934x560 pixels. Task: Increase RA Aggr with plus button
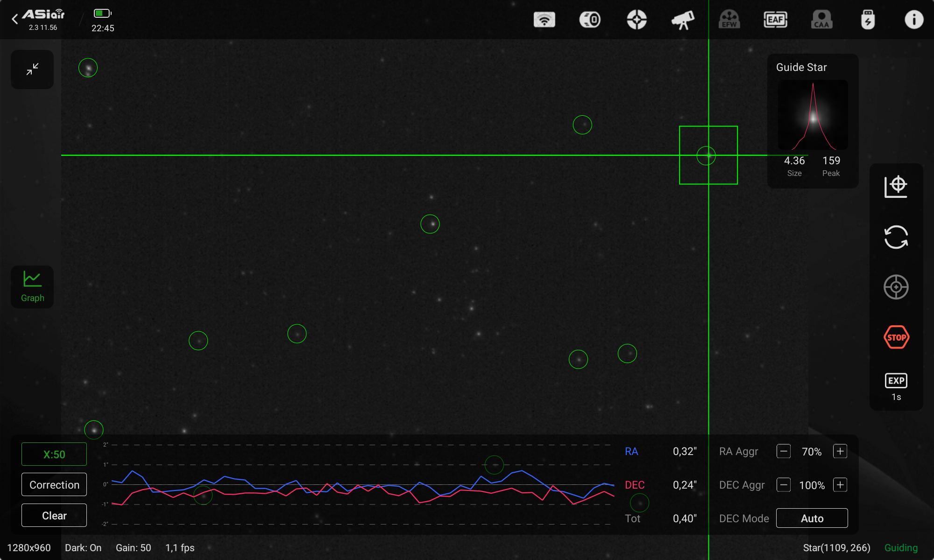(840, 451)
